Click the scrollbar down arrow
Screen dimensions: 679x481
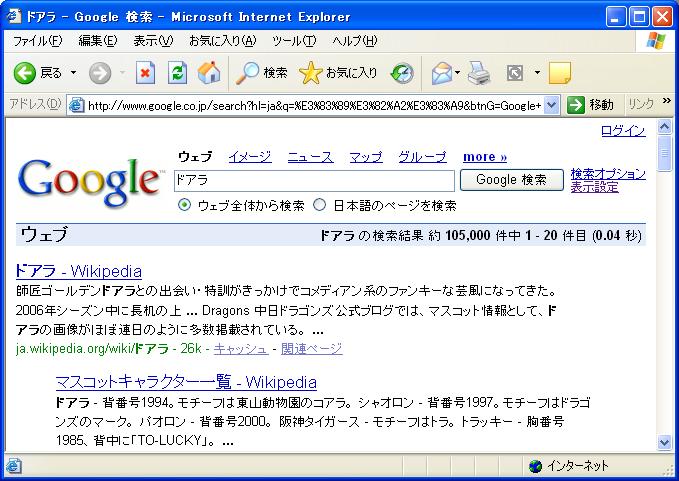664,442
